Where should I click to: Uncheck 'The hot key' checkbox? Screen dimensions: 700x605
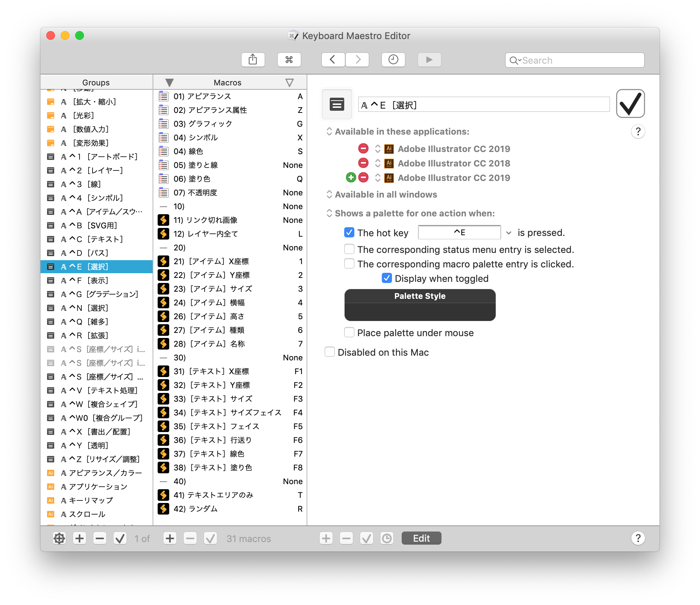coord(349,233)
